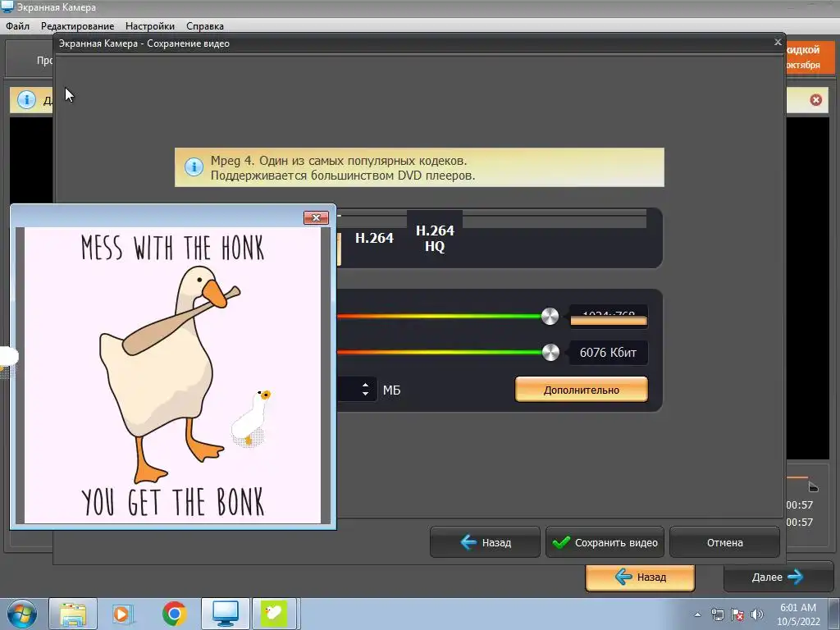The height and width of the screenshot is (630, 840).
Task: Select the H.264 codec tab
Action: [374, 238]
